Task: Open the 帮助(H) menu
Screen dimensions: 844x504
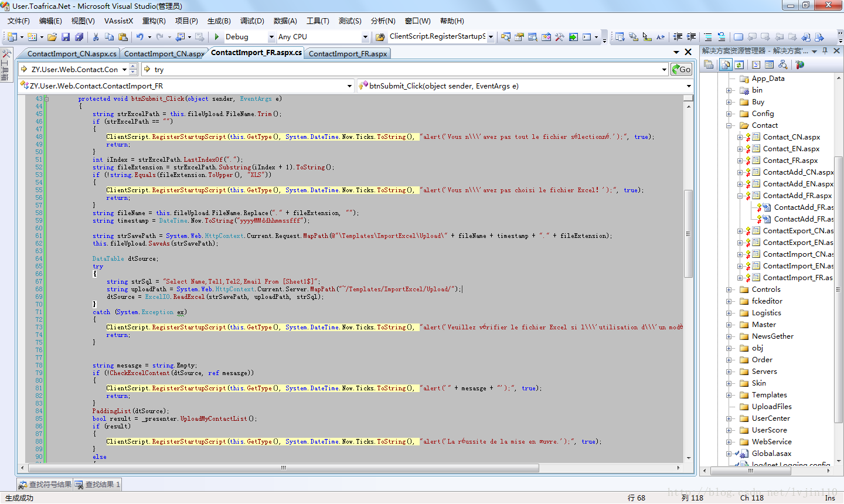Action: point(452,21)
